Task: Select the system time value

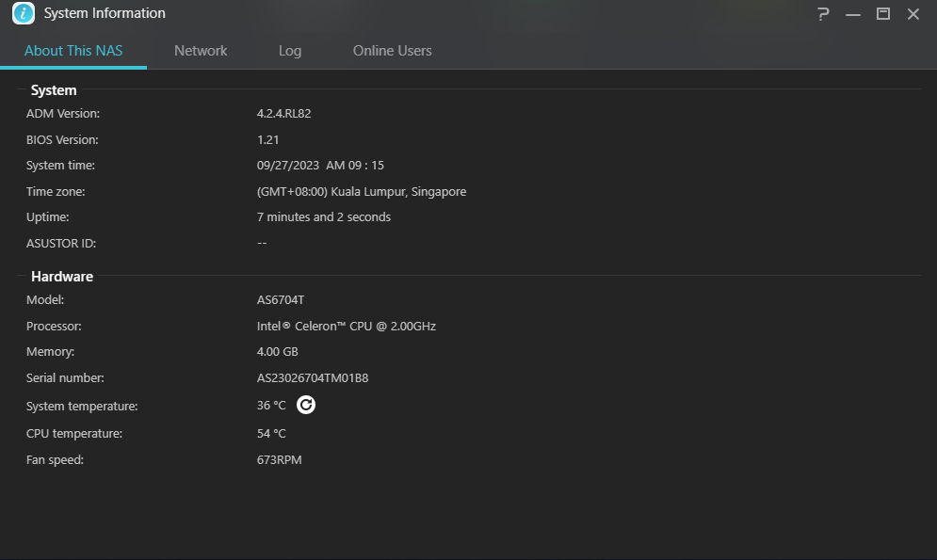Action: pos(320,166)
